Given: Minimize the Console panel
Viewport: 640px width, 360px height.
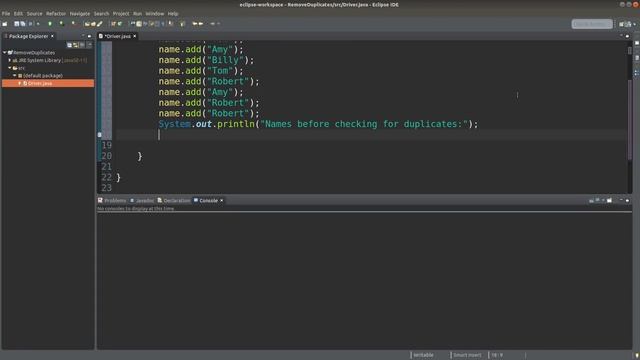Looking at the screenshot, I should tap(621, 200).
